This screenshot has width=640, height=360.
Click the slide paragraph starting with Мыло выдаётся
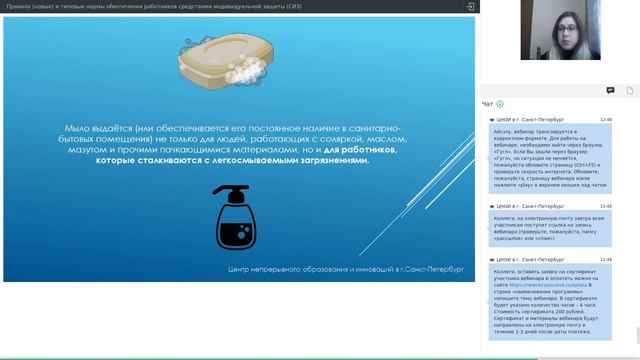tap(233, 144)
